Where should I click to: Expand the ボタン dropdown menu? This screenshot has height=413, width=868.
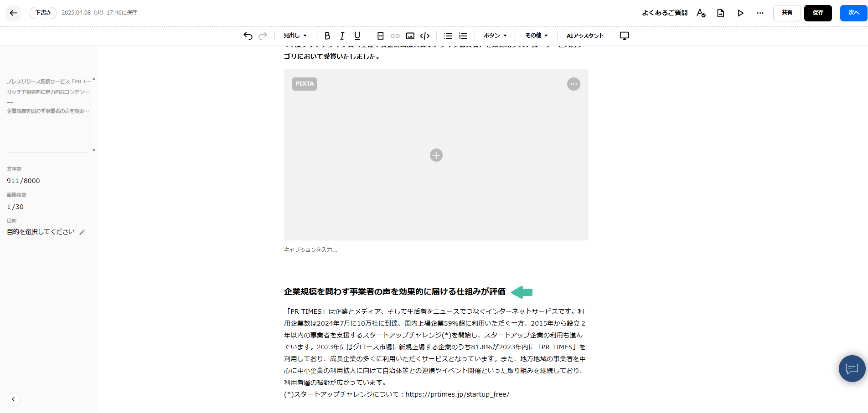(495, 36)
